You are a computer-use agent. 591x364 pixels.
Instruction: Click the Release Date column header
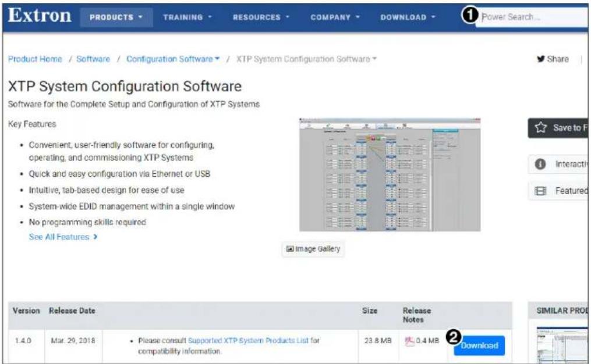click(72, 311)
